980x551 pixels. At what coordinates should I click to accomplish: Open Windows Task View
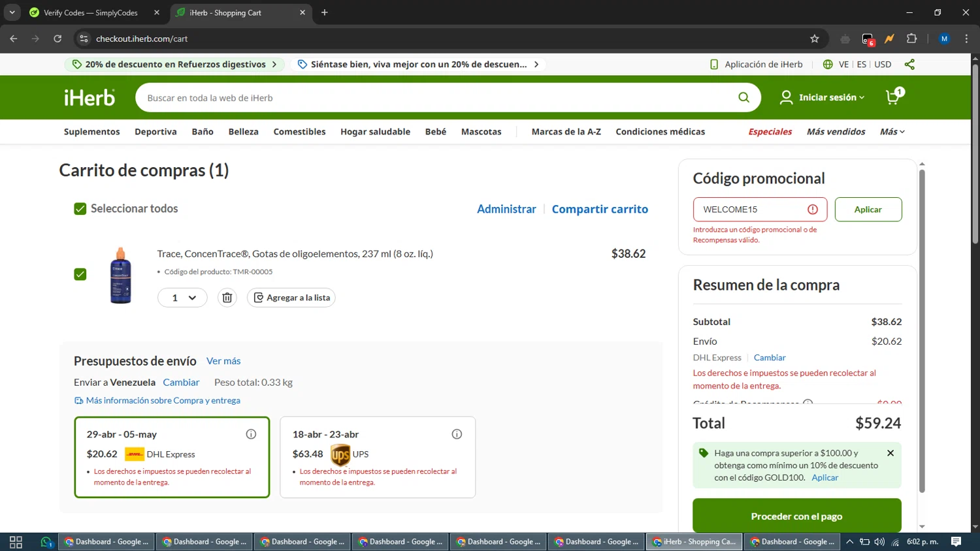pos(16,542)
